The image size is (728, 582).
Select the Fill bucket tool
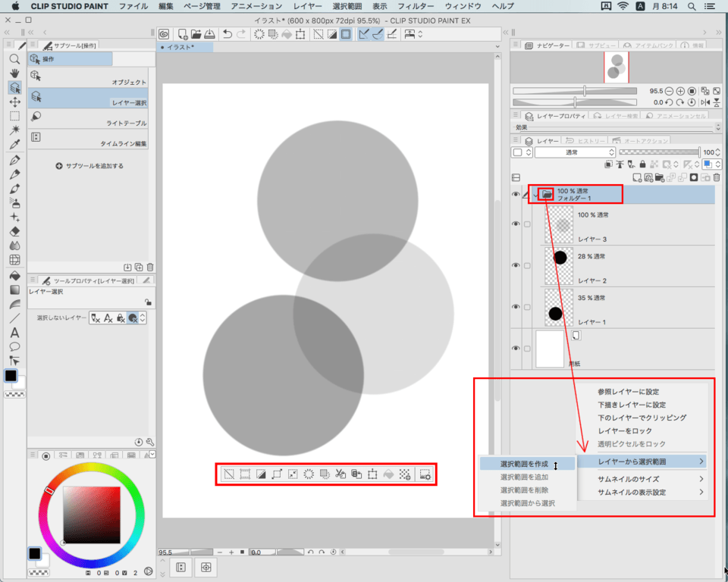[x=15, y=276]
